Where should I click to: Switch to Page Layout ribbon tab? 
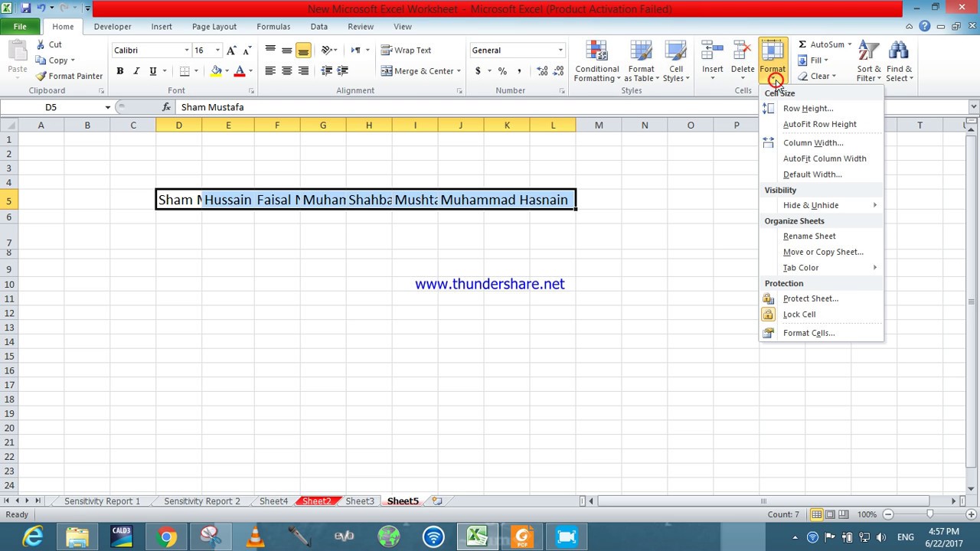(x=214, y=27)
